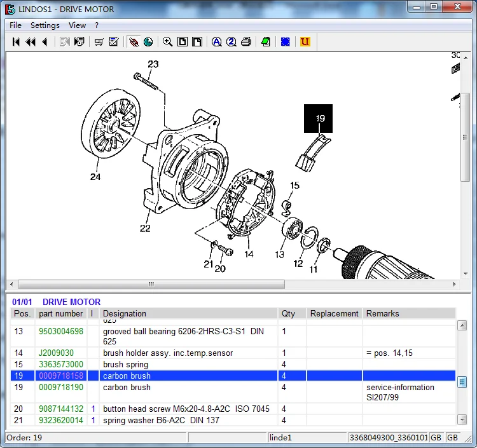
Task: Click callout 12 on the diagram
Action: [298, 264]
